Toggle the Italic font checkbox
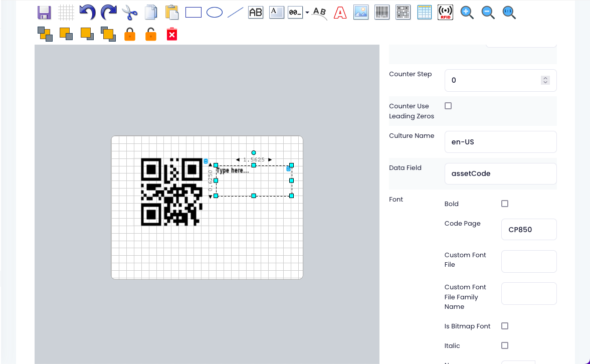 click(x=505, y=345)
